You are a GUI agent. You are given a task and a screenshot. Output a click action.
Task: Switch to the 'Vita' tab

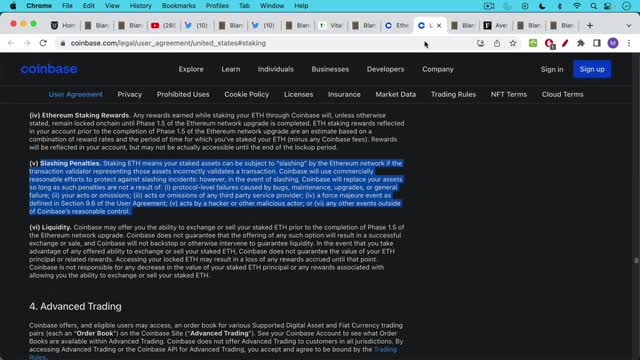330,25
